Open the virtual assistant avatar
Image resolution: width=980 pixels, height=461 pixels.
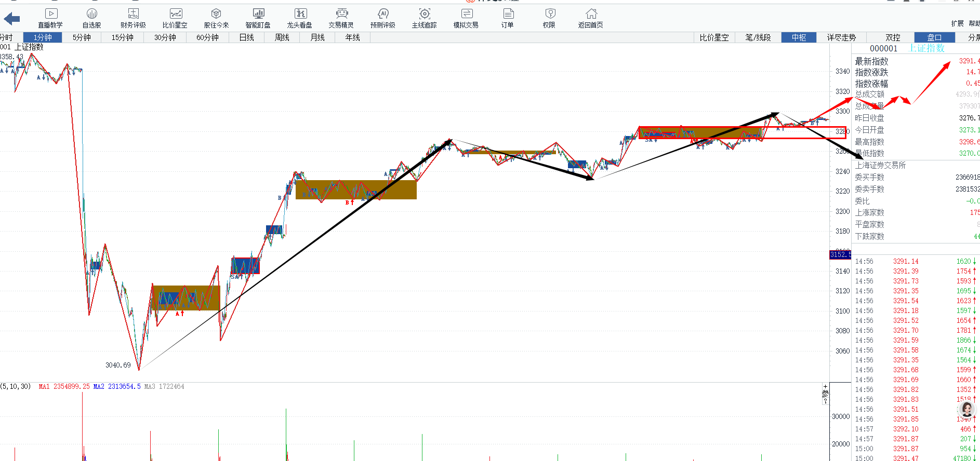coord(966,410)
